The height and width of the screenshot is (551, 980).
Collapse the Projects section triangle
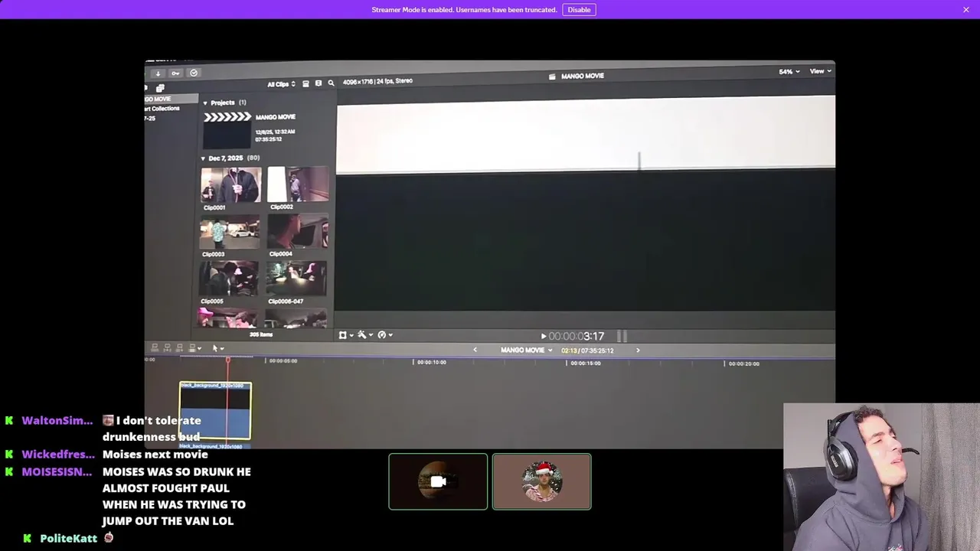(205, 103)
